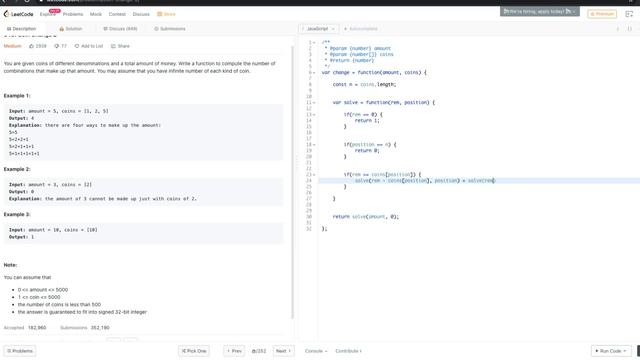Click the Premium button
This screenshot has height=360, width=640.
coord(602,14)
